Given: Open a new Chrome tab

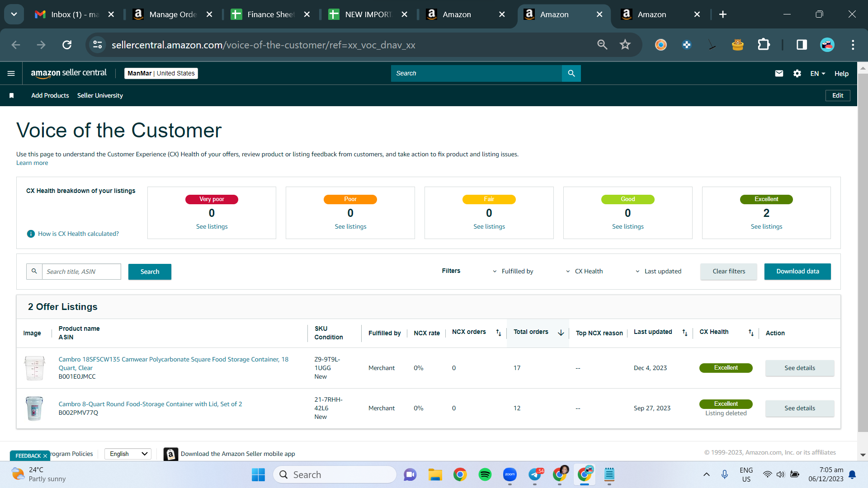Looking at the screenshot, I should pyautogui.click(x=723, y=14).
